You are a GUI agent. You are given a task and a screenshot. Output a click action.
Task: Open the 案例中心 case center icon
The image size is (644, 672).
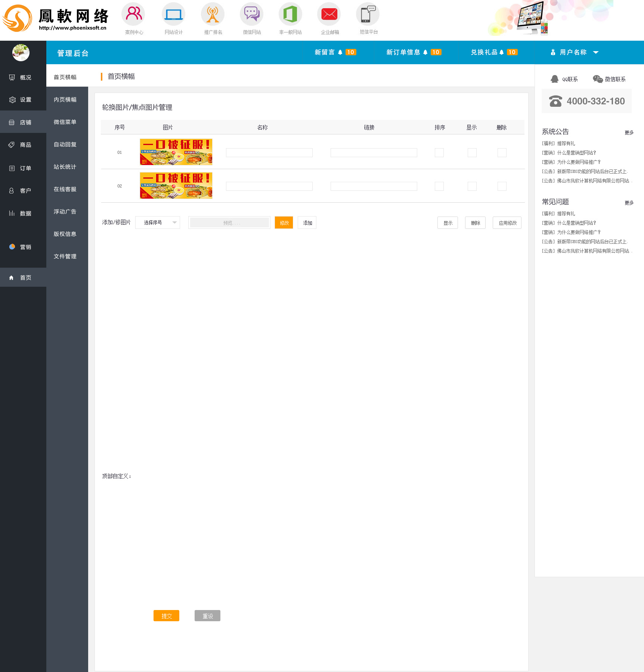(x=133, y=15)
